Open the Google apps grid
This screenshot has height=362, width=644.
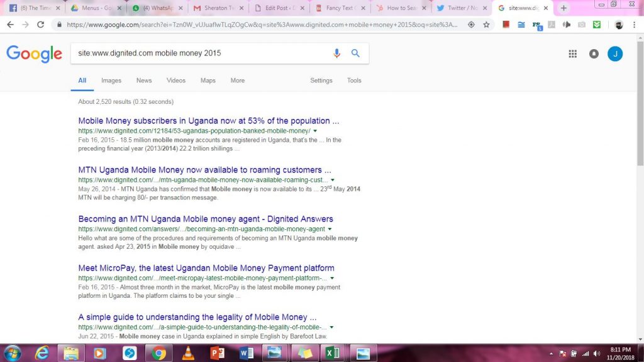572,54
